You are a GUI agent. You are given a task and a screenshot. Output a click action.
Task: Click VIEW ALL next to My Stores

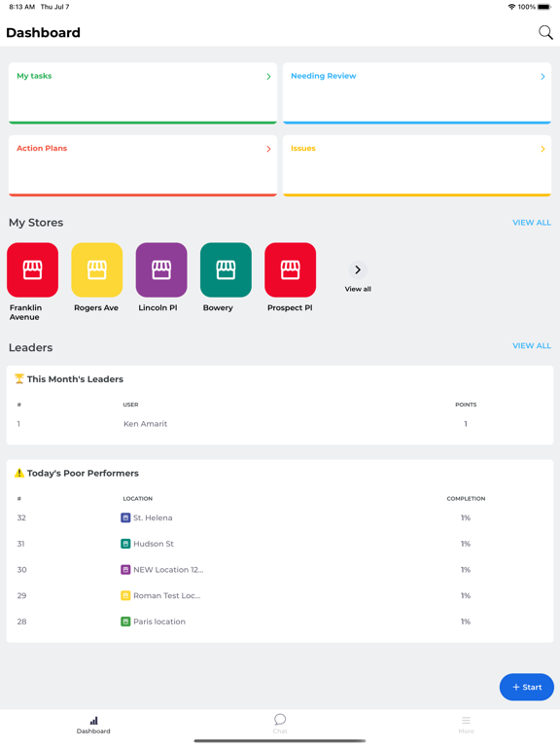[532, 223]
